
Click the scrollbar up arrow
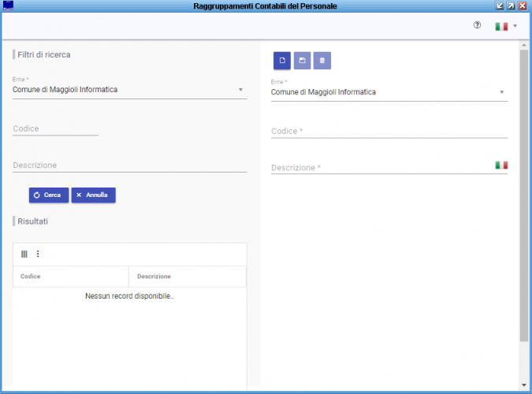point(524,45)
